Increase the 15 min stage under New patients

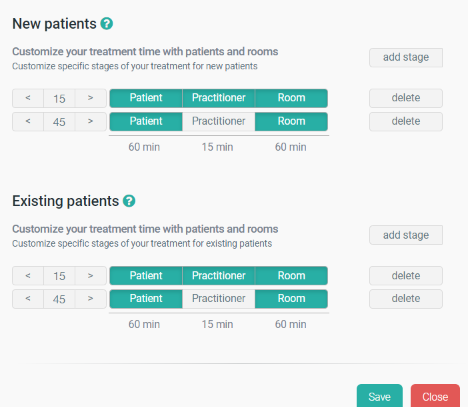coord(90,98)
